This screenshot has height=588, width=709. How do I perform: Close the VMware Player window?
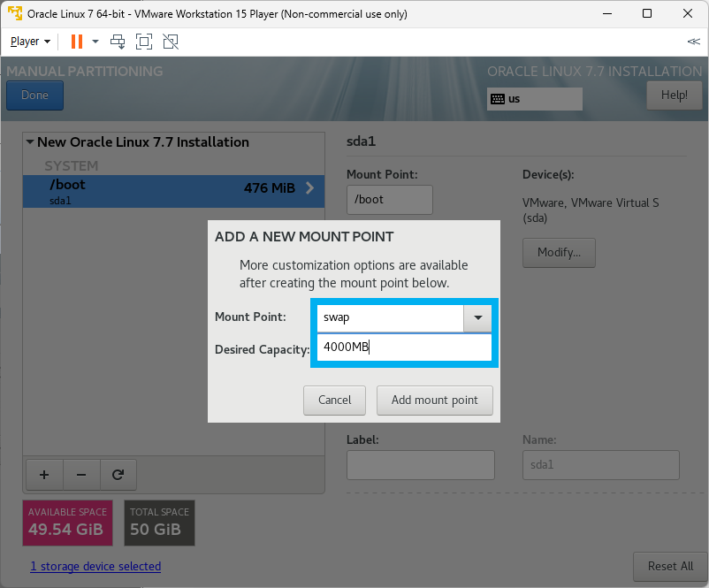click(x=688, y=13)
